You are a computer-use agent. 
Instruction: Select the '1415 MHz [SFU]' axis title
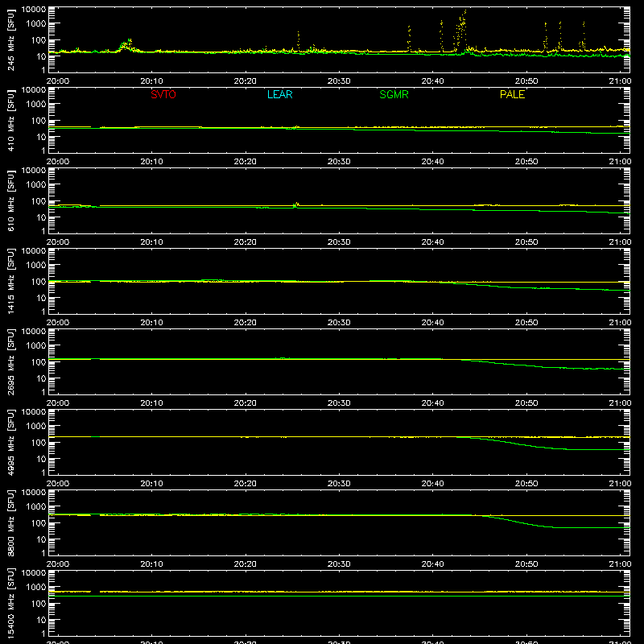point(10,281)
